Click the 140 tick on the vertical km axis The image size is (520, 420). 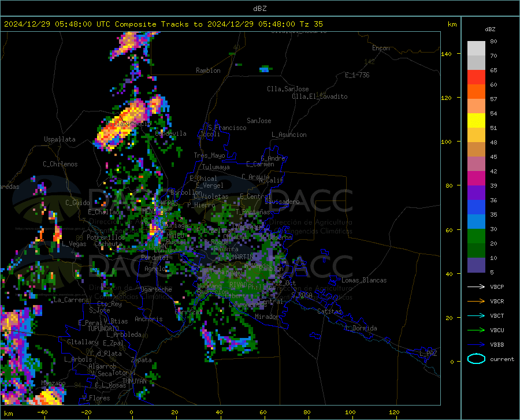pos(447,54)
